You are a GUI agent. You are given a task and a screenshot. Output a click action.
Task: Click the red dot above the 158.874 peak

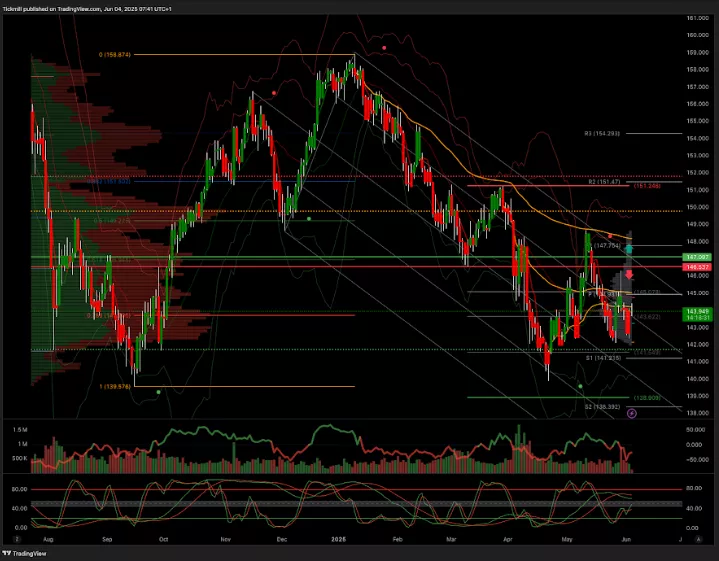point(384,47)
